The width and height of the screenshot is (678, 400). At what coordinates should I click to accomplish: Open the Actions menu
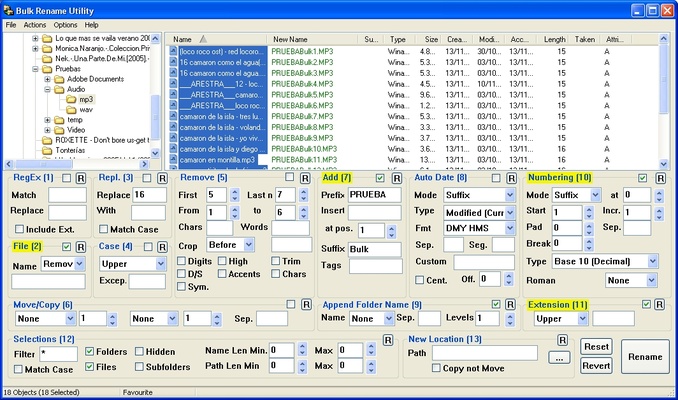point(35,24)
